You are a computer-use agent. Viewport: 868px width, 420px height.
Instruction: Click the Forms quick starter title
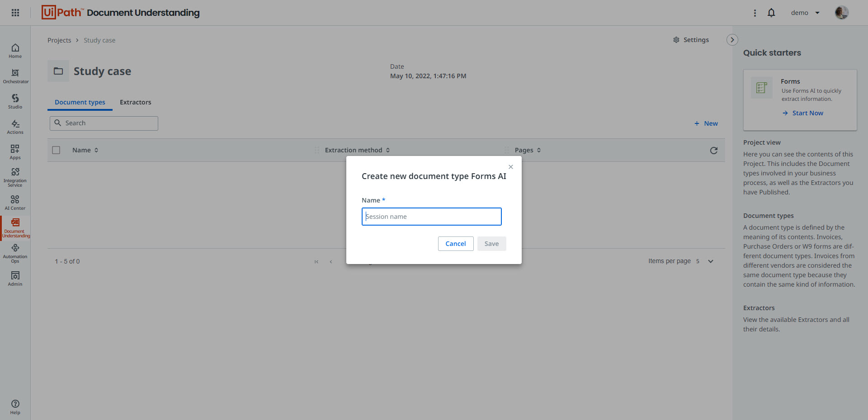[x=790, y=81]
